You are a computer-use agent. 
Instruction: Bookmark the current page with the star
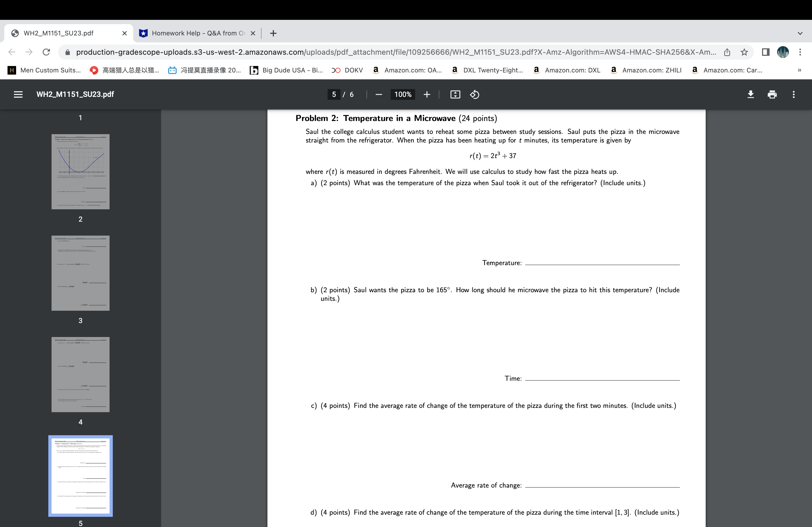(x=744, y=52)
